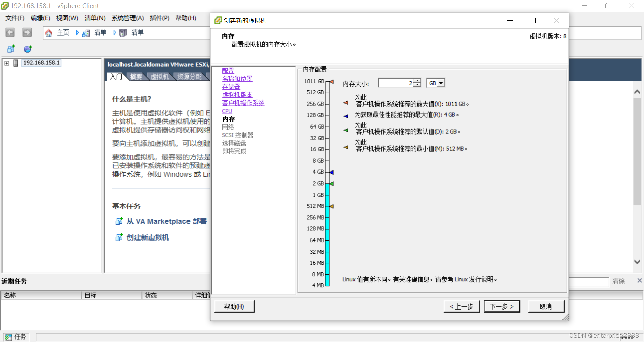Go to the 配置 wizard step
Image resolution: width=644 pixels, height=342 pixels.
coord(228,71)
